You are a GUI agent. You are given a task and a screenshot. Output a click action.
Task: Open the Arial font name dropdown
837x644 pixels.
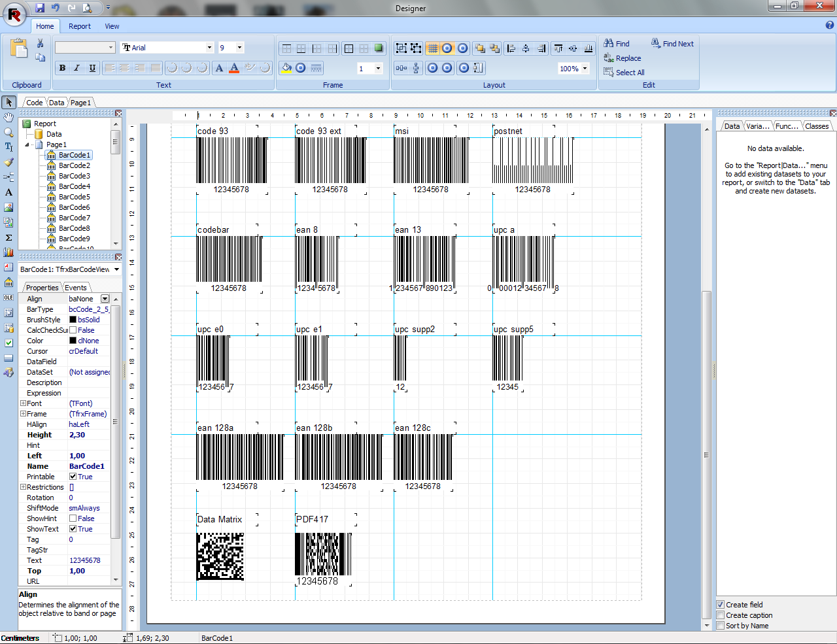[209, 48]
